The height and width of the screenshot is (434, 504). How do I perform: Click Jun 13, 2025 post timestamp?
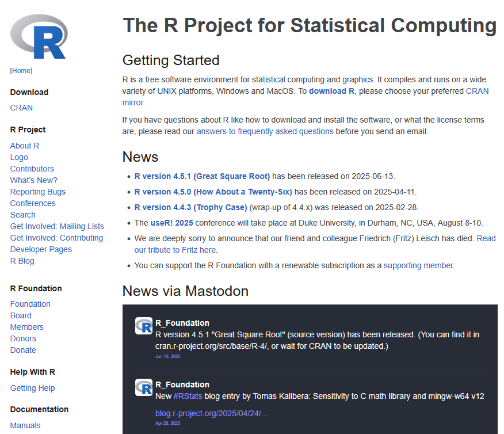click(167, 356)
